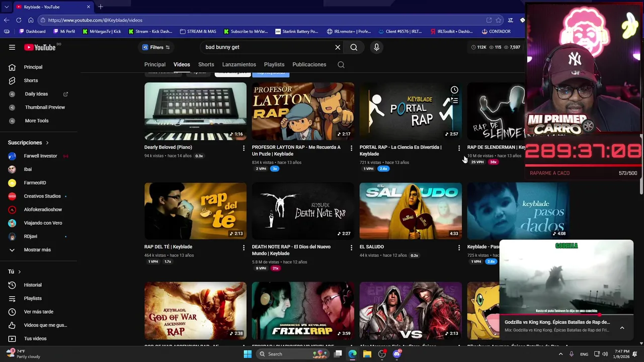
Task: Expand the mini player with the chevron
Action: click(622, 328)
